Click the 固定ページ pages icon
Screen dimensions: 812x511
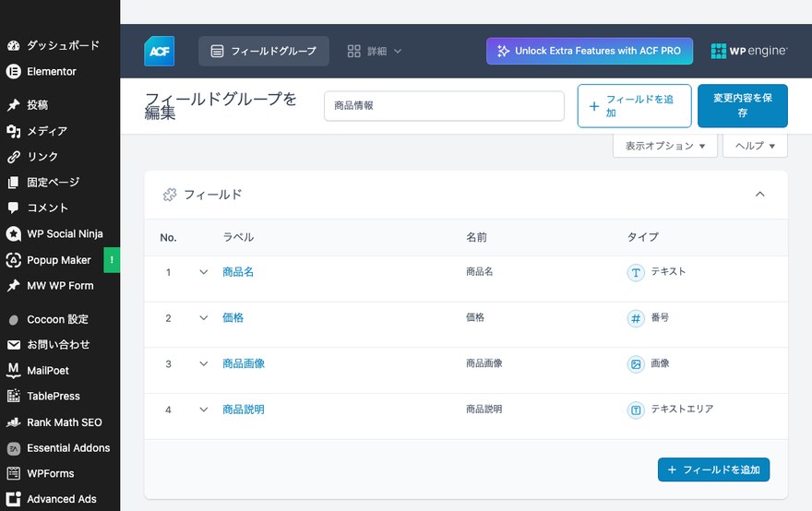[x=14, y=183]
